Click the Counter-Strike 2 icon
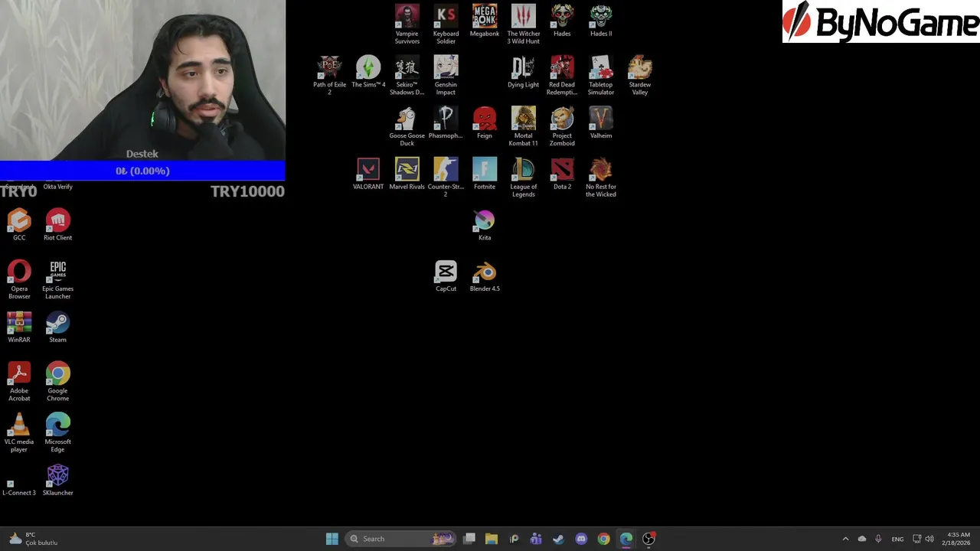 [446, 177]
